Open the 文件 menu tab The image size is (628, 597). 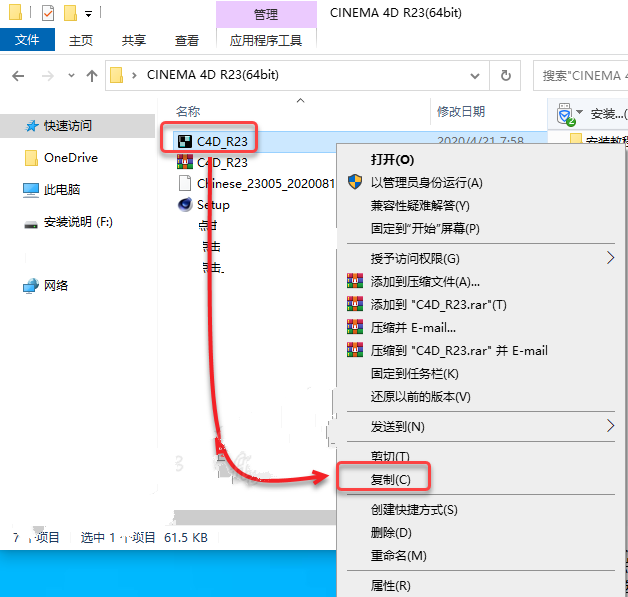[x=27, y=40]
